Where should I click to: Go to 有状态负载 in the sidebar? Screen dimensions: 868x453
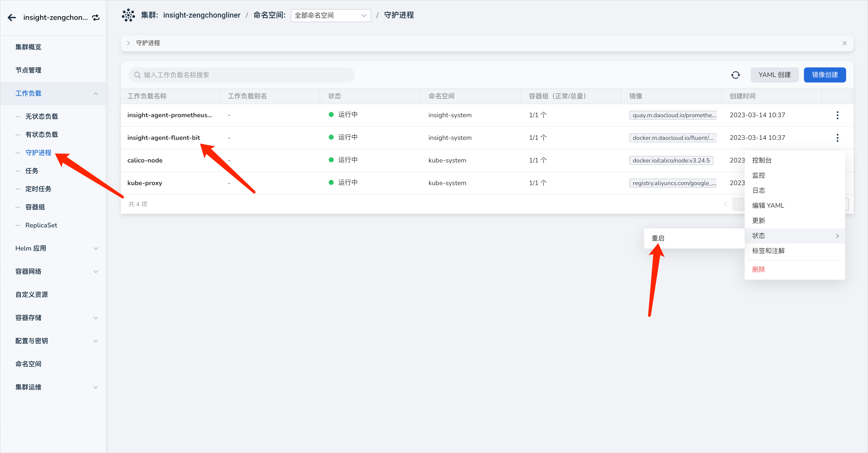click(42, 135)
